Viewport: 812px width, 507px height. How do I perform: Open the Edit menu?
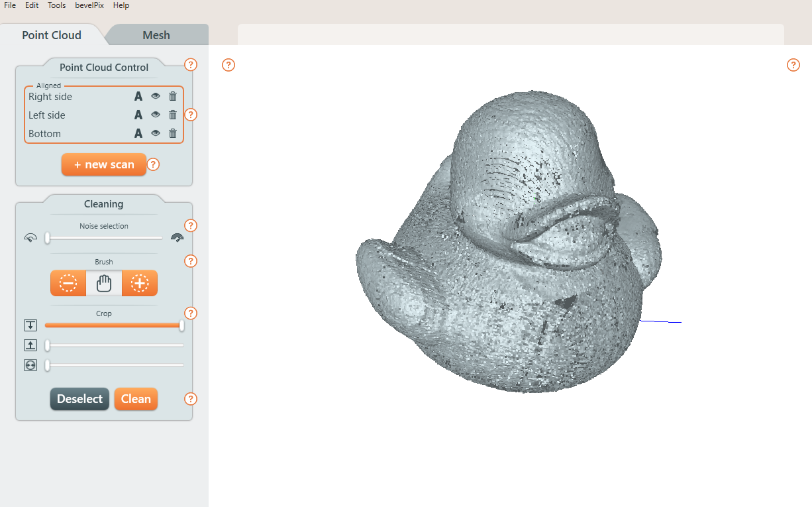(x=32, y=5)
